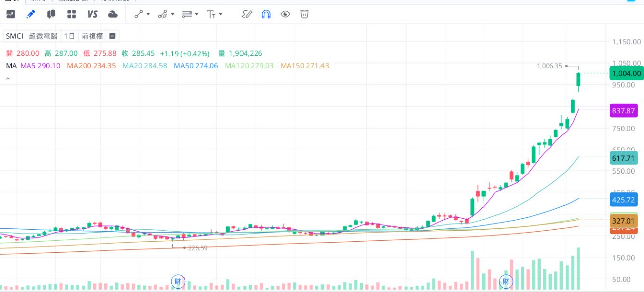Expand the trend line tool dropdown arrow
644x292 pixels.
coord(148,14)
